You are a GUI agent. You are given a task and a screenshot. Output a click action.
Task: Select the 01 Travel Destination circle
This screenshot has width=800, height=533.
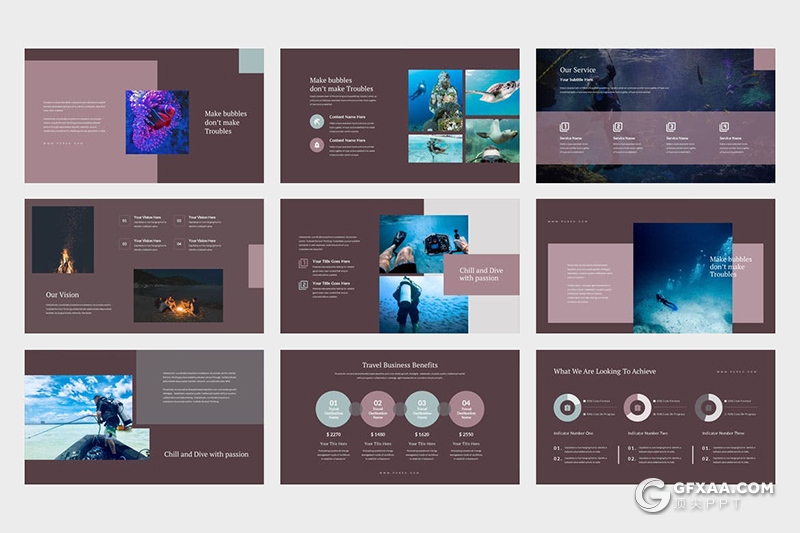point(333,408)
